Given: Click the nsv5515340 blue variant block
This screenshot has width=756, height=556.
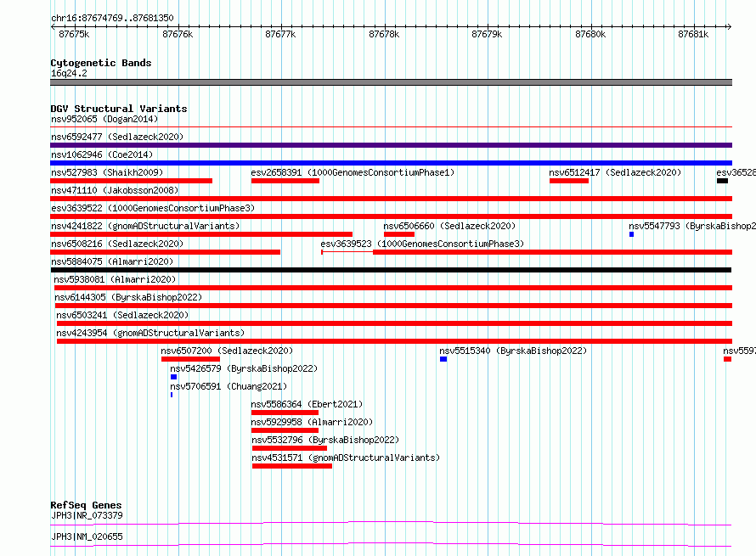Looking at the screenshot, I should tap(443, 359).
